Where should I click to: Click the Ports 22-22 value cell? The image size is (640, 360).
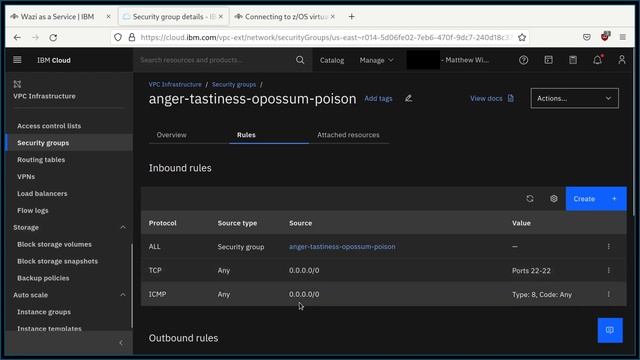pos(531,271)
